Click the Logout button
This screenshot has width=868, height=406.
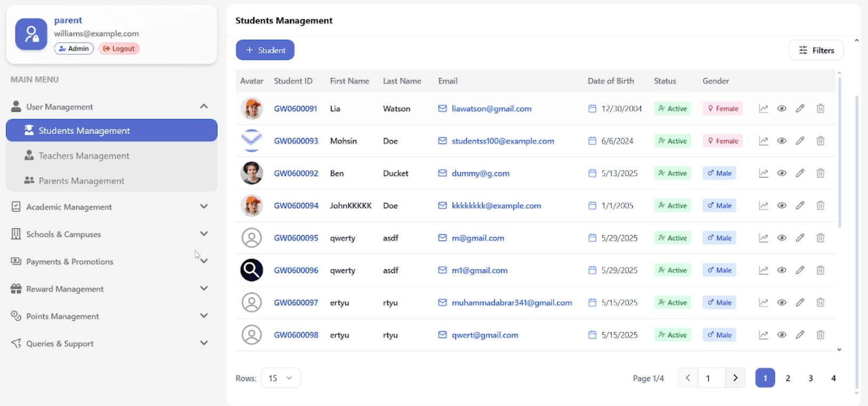coord(119,48)
